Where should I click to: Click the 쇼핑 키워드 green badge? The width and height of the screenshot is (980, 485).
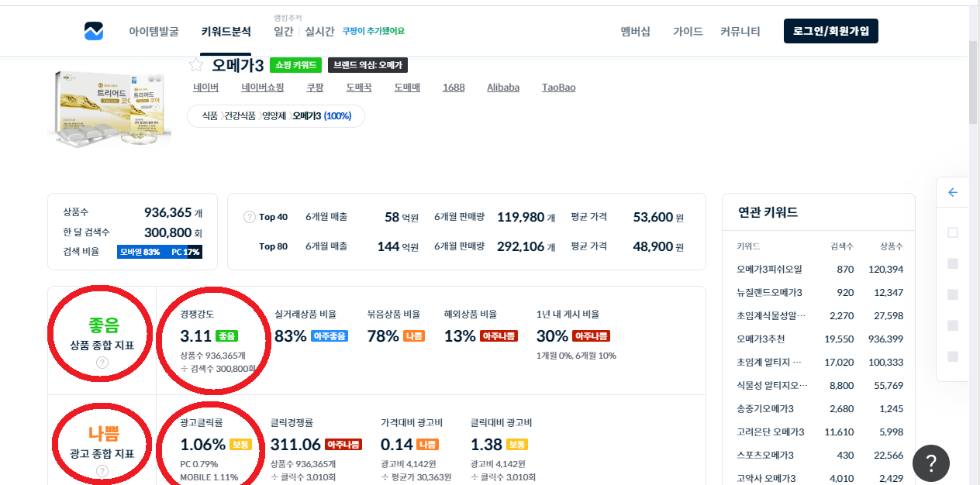pyautogui.click(x=295, y=65)
